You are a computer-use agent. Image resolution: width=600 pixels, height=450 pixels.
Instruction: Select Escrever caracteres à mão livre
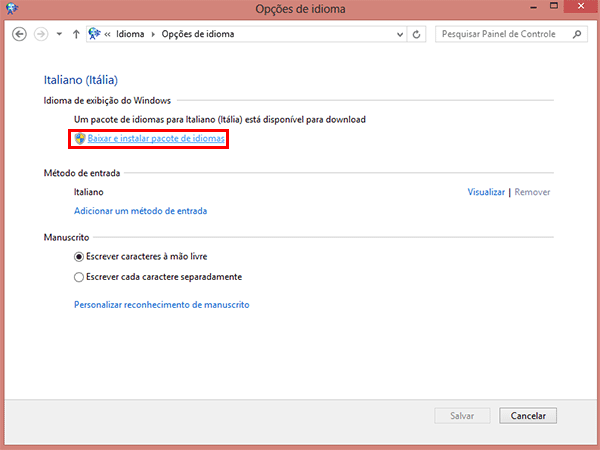[140, 256]
